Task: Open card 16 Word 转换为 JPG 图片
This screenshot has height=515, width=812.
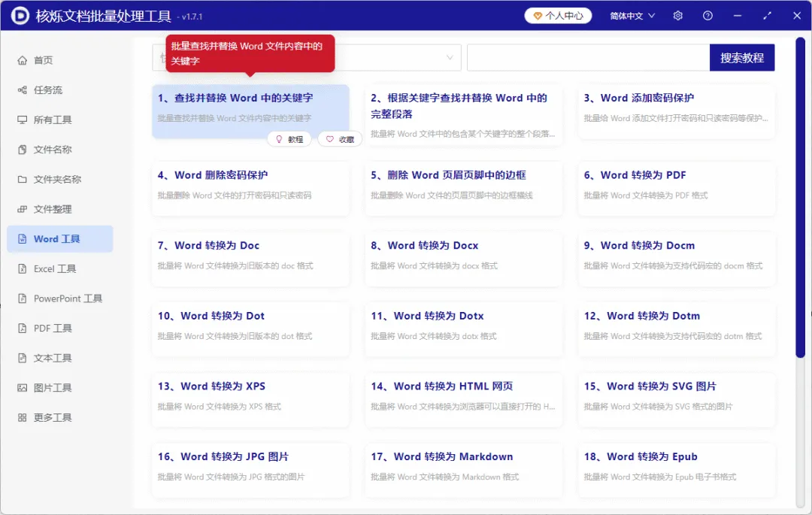Action: point(250,470)
